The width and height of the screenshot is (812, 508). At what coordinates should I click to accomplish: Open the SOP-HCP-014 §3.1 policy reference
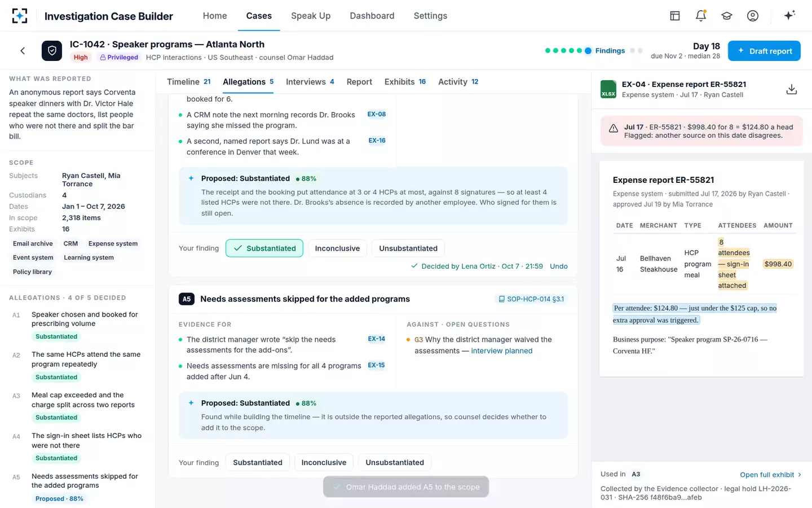pos(531,299)
